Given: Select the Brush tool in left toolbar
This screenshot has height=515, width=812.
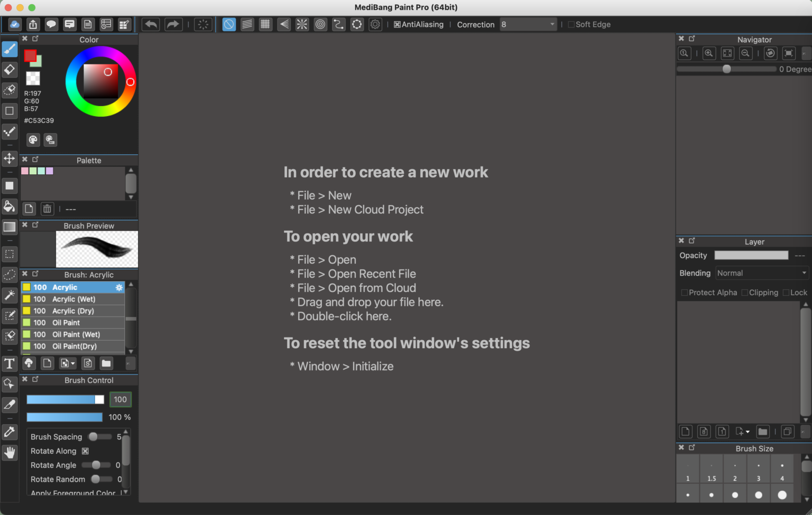Looking at the screenshot, I should [10, 49].
